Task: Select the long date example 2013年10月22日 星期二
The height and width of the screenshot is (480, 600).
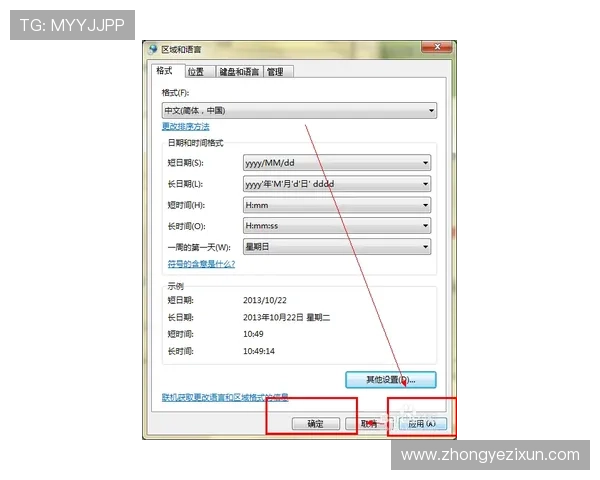Action: coord(287,317)
